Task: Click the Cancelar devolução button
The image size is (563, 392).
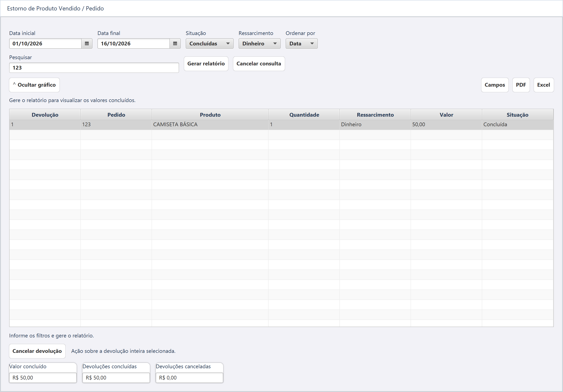Action: pyautogui.click(x=37, y=351)
